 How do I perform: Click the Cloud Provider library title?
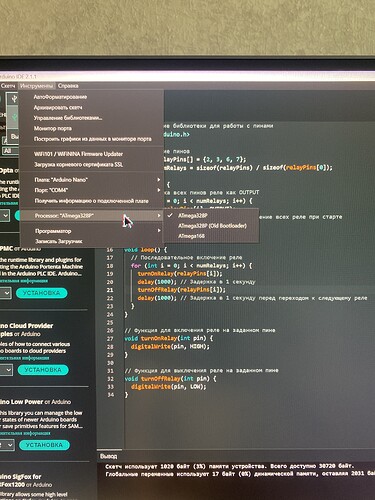(27, 330)
